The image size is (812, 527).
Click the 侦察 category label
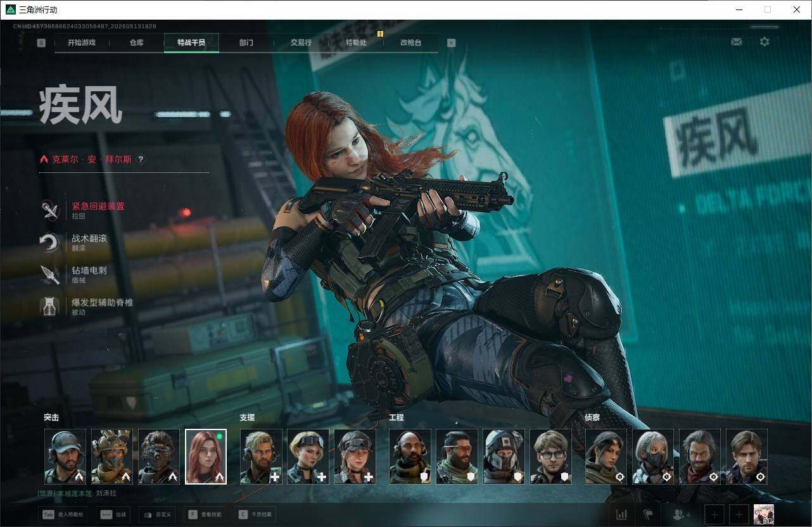592,417
